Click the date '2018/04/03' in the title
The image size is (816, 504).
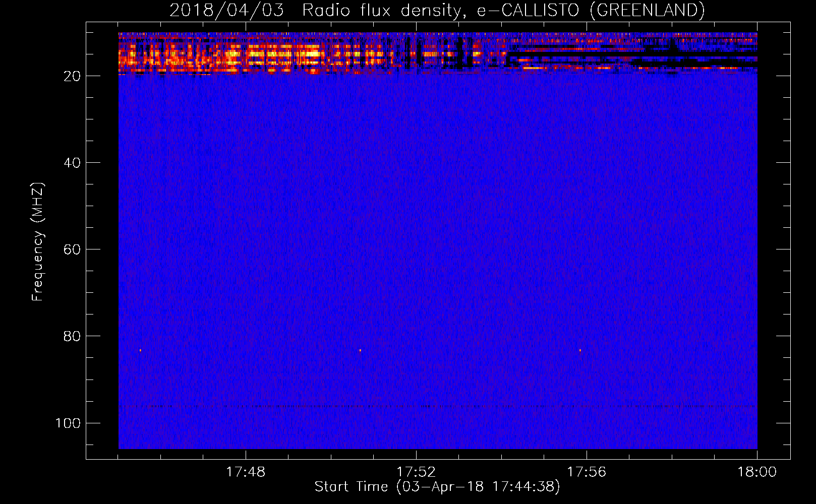226,10
